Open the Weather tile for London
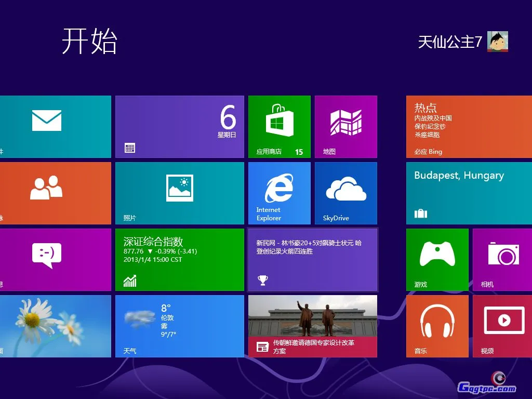 pos(179,326)
